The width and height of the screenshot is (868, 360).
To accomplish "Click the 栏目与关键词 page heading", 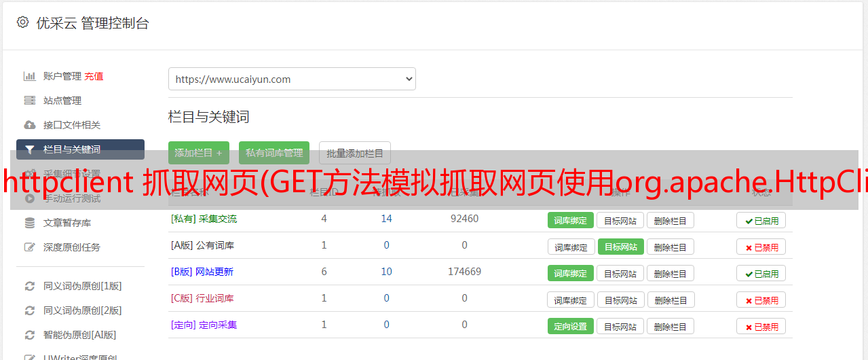I will point(208,117).
